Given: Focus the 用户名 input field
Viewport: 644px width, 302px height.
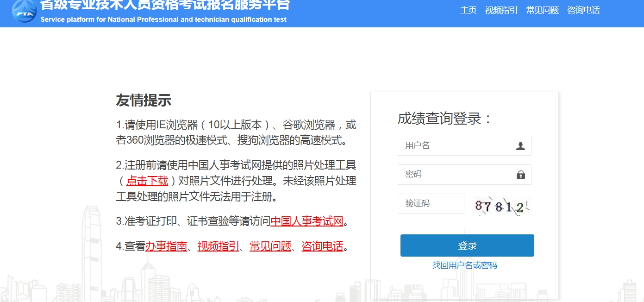Looking at the screenshot, I should [x=464, y=145].
